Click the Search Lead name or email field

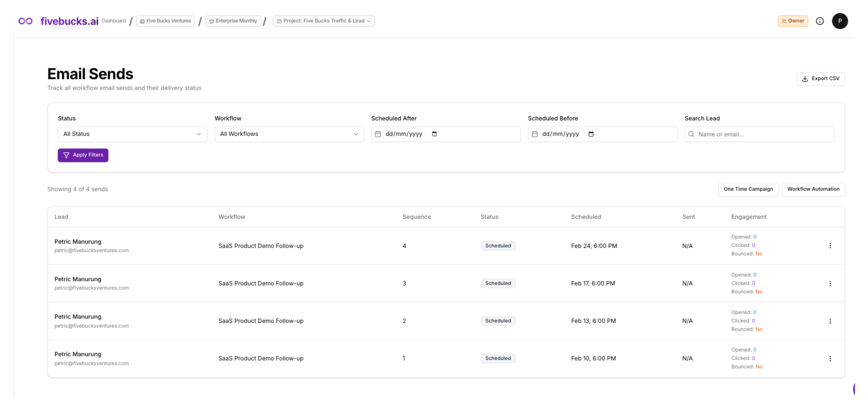pos(759,134)
